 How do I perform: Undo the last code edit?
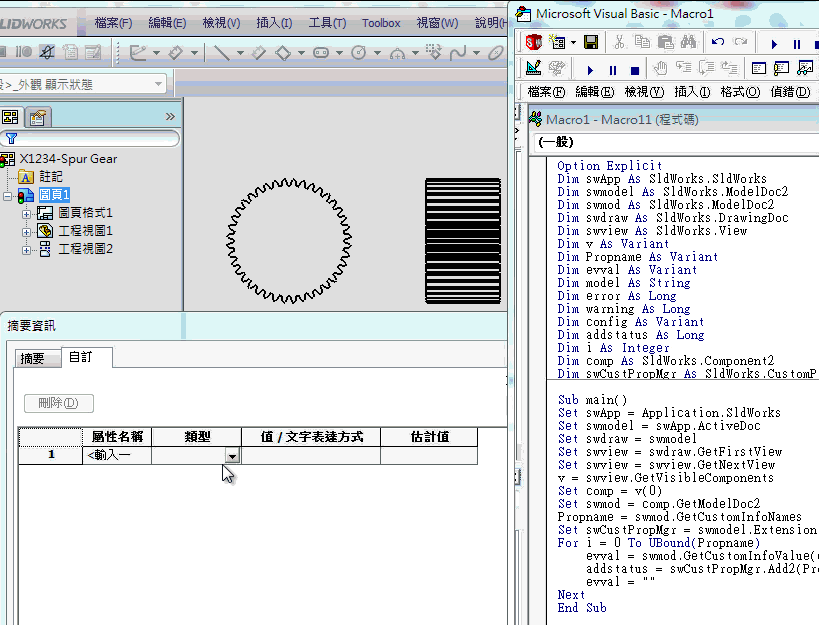pos(717,42)
